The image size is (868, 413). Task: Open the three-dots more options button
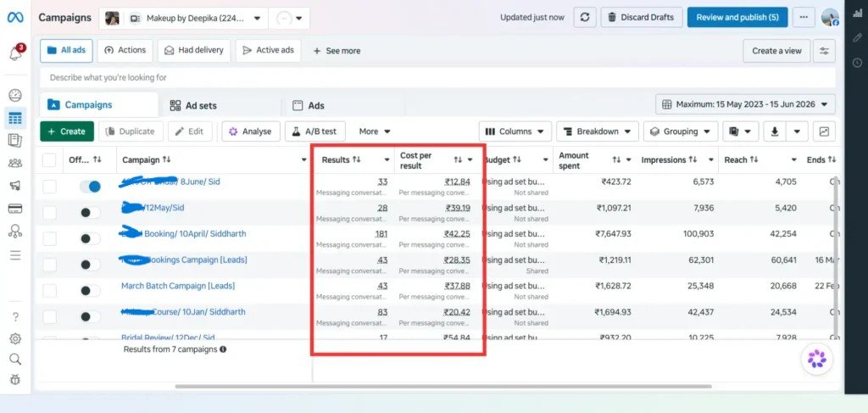point(804,17)
